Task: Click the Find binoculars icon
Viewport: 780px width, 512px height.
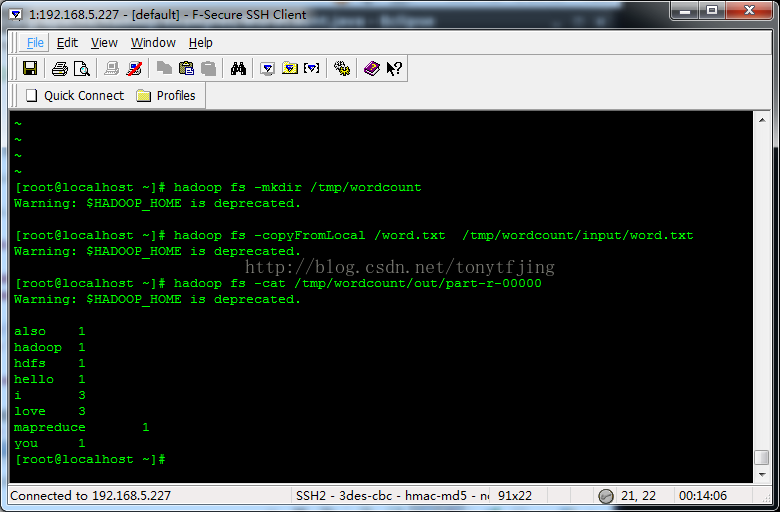Action: tap(238, 68)
